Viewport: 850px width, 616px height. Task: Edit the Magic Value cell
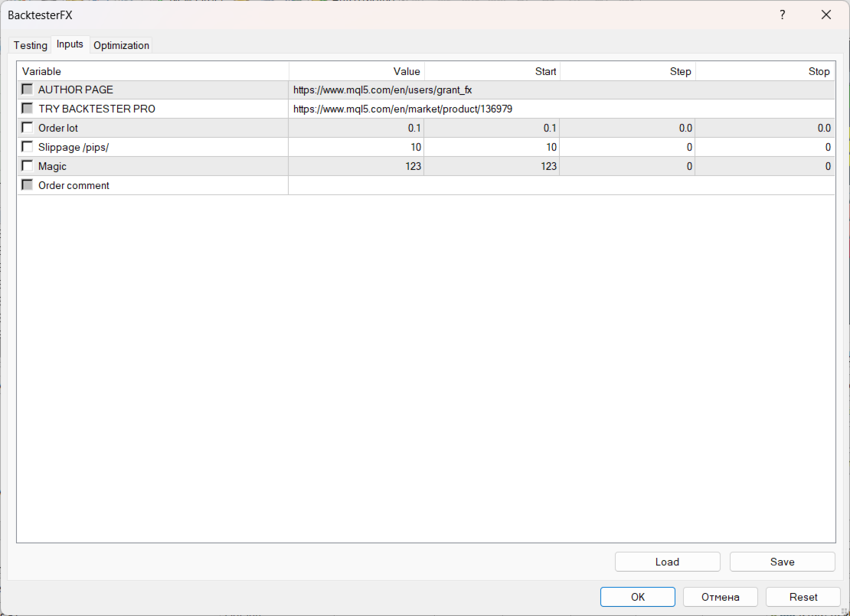pos(356,166)
